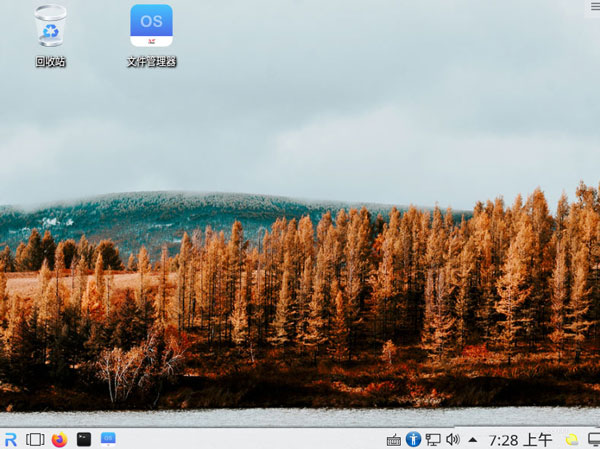This screenshot has width=600, height=449.
Task: Open the blue accessibility tray icon
Action: point(413,439)
